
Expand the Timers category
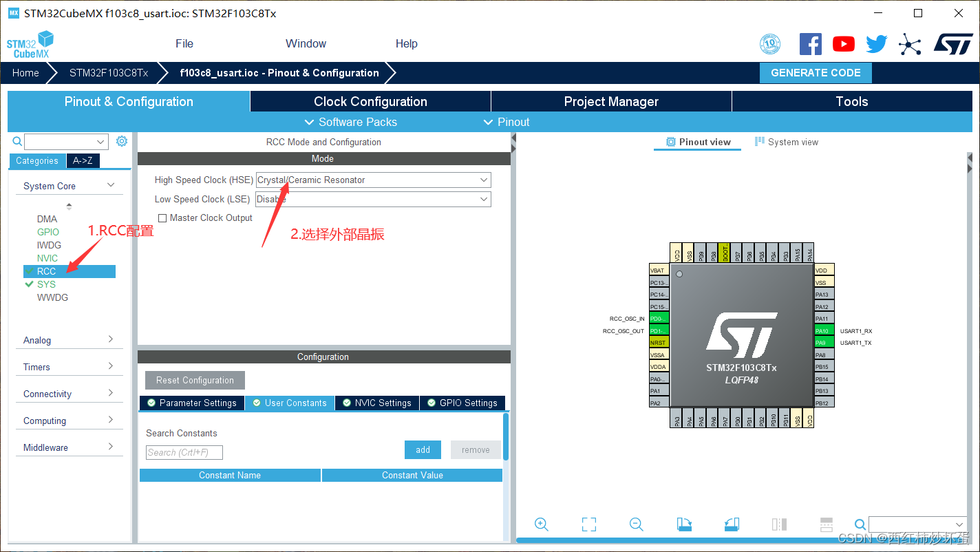70,367
